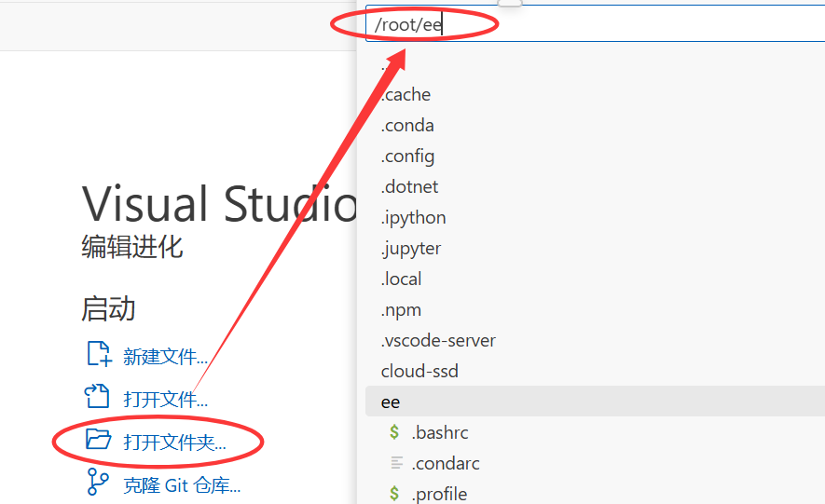The width and height of the screenshot is (825, 504).
Task: Click the 新建文件... link
Action: click(165, 357)
